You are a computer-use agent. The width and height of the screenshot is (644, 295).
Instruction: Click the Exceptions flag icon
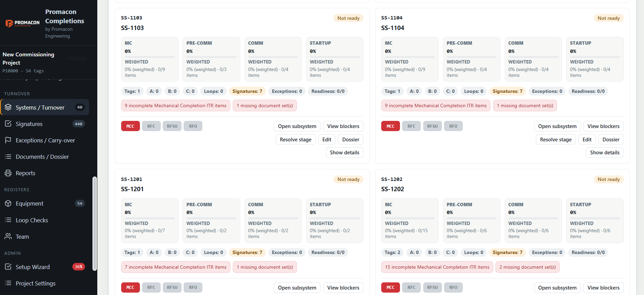click(8, 140)
